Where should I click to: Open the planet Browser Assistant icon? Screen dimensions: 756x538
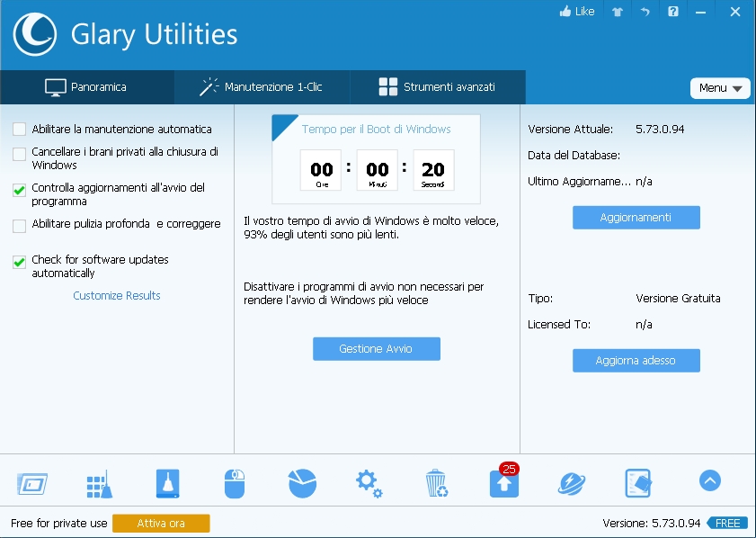coord(572,483)
